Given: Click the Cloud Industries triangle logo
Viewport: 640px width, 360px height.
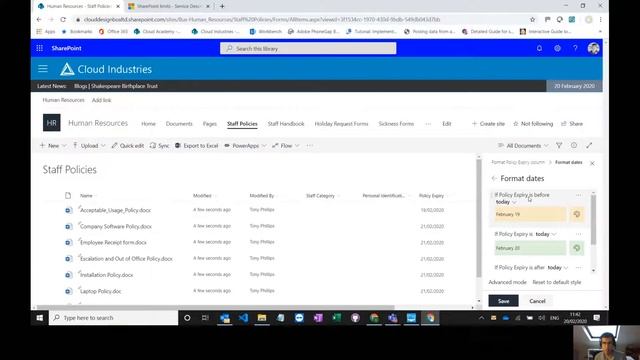Looking at the screenshot, I should 67,69.
